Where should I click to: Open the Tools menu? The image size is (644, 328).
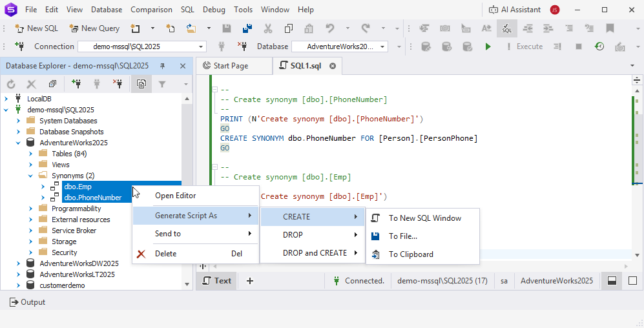point(244,10)
